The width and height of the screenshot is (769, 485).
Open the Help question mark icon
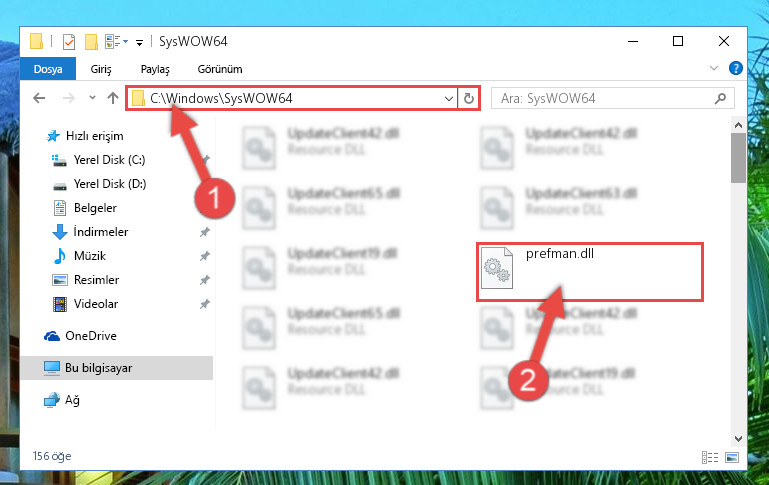point(735,68)
